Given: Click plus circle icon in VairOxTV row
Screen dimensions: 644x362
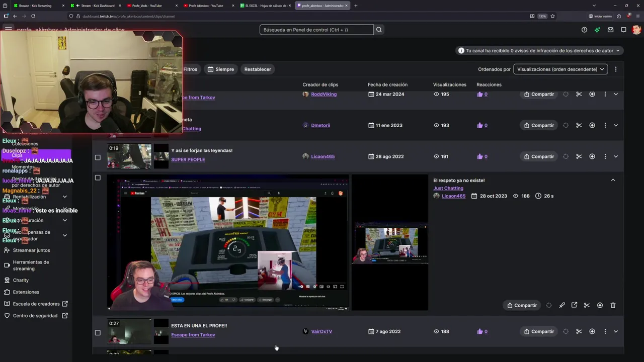Looking at the screenshot, I should point(592,331).
